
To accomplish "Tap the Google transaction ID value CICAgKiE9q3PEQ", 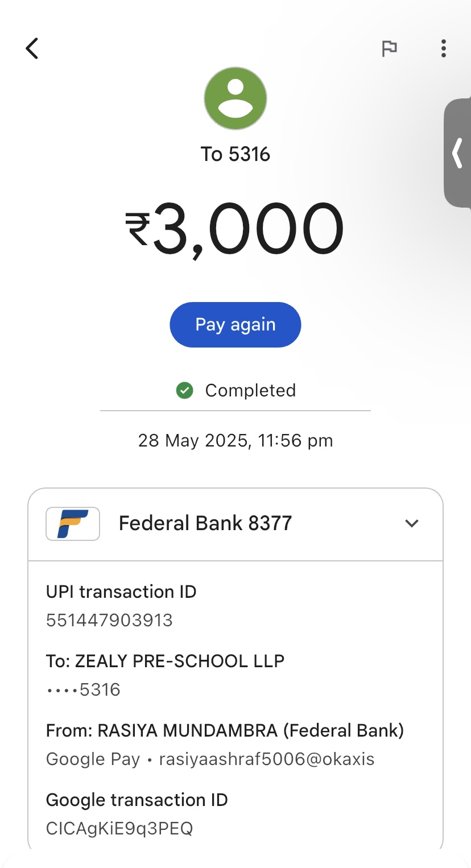I will pyautogui.click(x=119, y=828).
